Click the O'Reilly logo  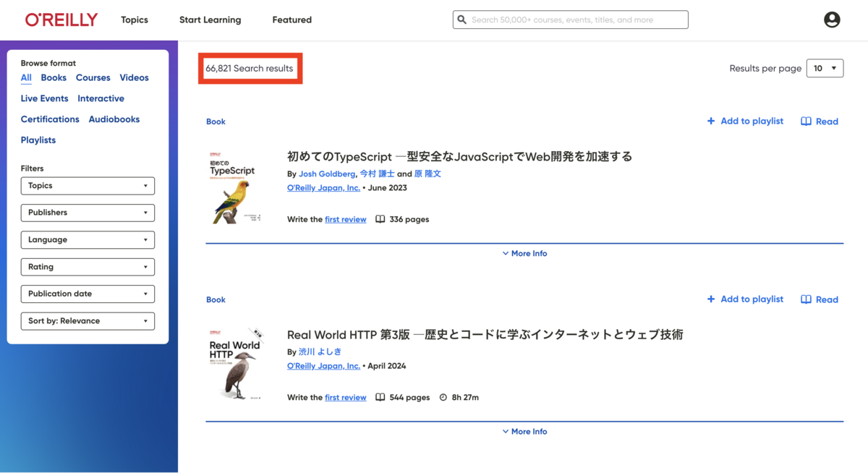pos(61,20)
